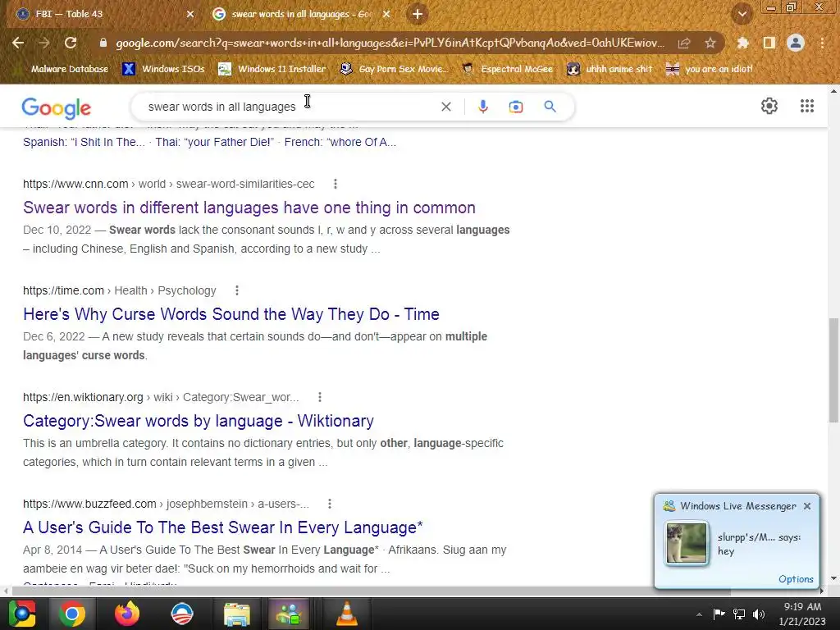
Task: Open the 'hey' message from slurpp
Action: pyautogui.click(x=759, y=544)
